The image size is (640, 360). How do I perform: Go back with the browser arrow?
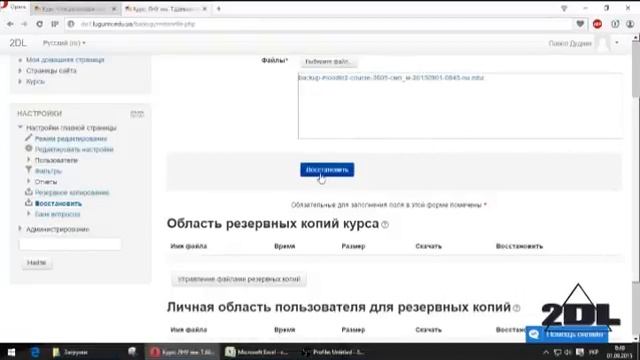pyautogui.click(x=10, y=24)
